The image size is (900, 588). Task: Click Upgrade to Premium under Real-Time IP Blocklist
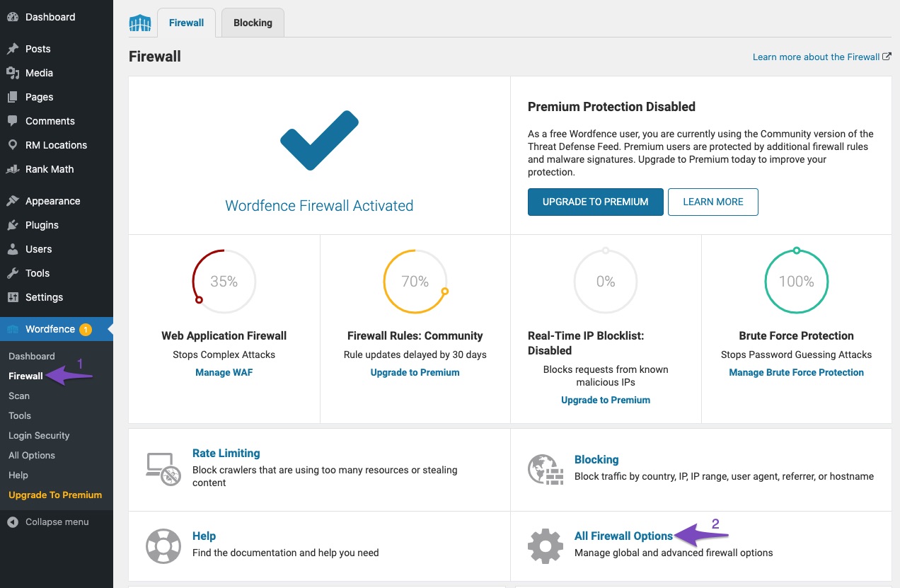coord(606,400)
